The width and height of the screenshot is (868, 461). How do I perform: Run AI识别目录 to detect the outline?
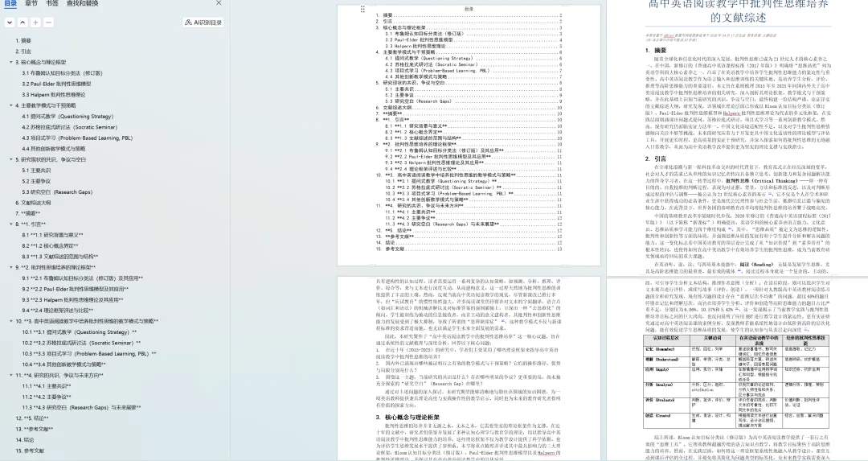point(203,23)
